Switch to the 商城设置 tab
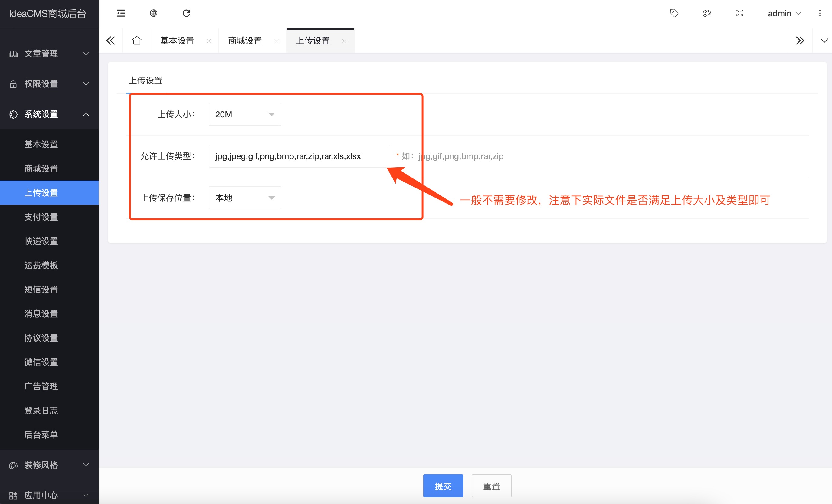 pos(245,41)
